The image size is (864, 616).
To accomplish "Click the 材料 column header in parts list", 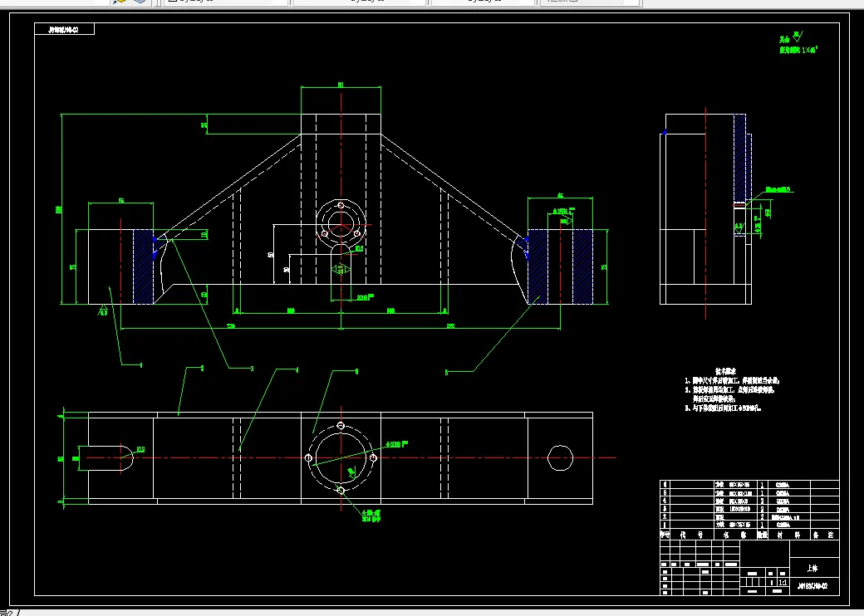I will tap(788, 535).
